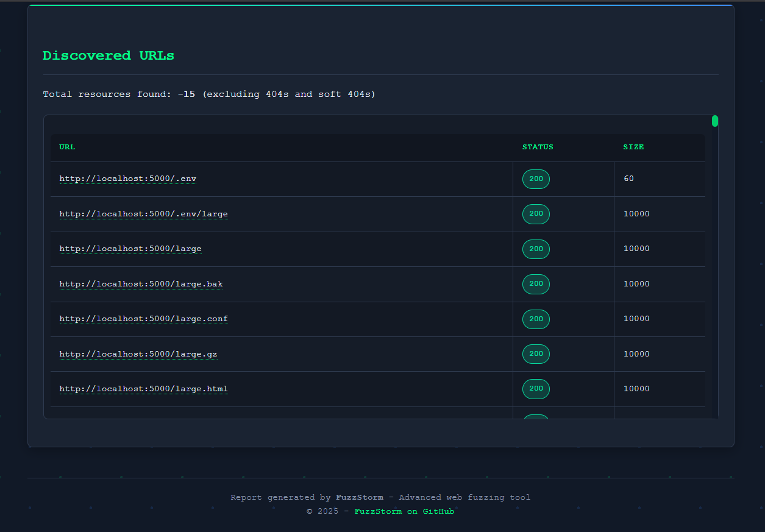Open the http://localhost:5000/large.conf link
The height and width of the screenshot is (532, 765).
[143, 319]
